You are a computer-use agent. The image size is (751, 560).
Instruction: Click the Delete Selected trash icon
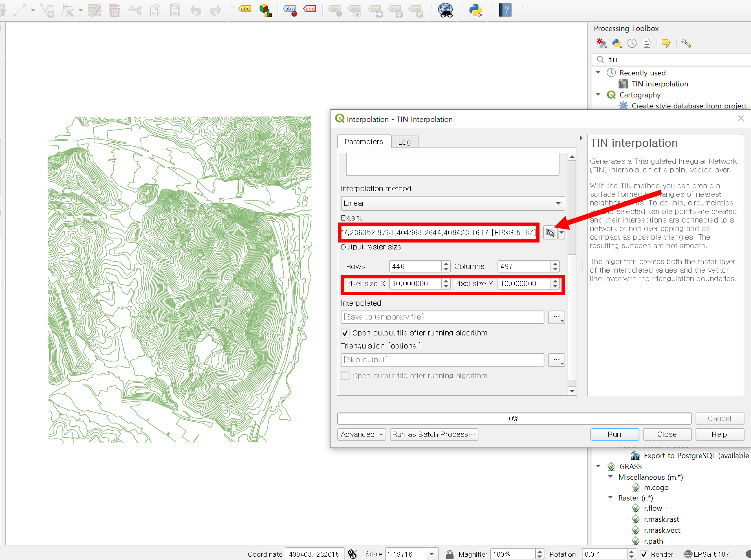pos(115,10)
